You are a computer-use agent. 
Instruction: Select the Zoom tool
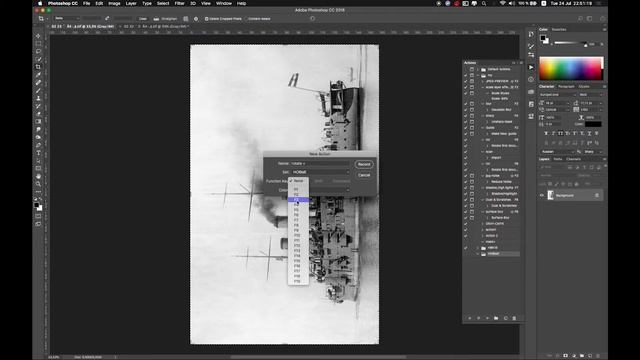point(38,184)
